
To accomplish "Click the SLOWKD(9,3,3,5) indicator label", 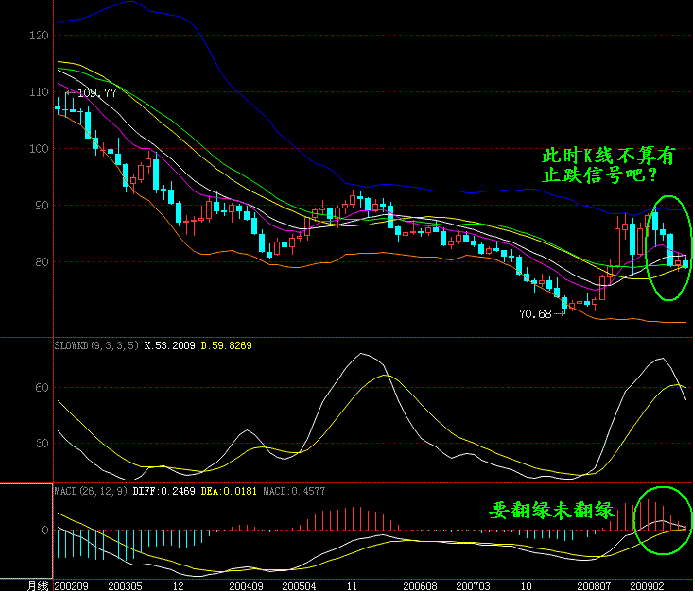I will click(x=96, y=346).
